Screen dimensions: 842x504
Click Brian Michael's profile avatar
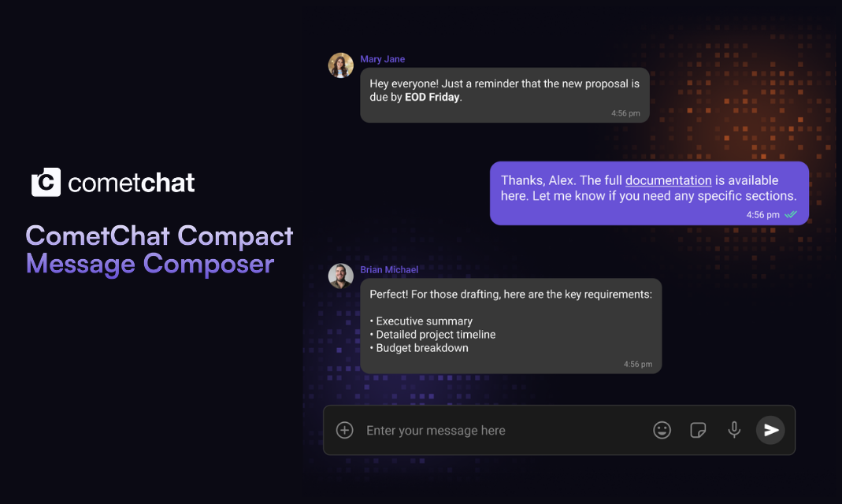coord(341,276)
